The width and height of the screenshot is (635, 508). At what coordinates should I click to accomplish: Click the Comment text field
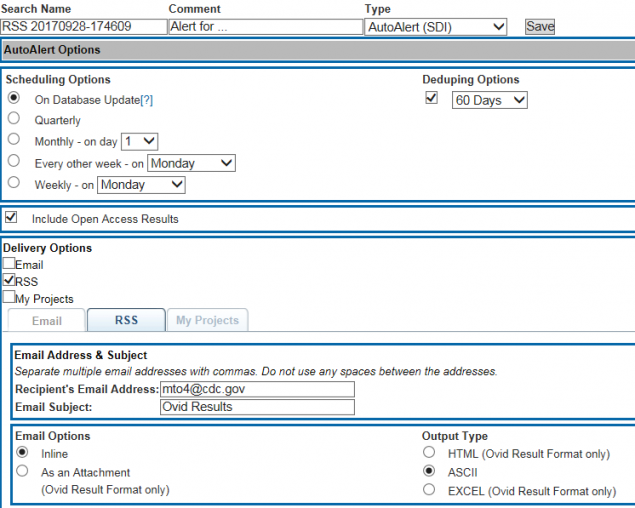pos(264,27)
